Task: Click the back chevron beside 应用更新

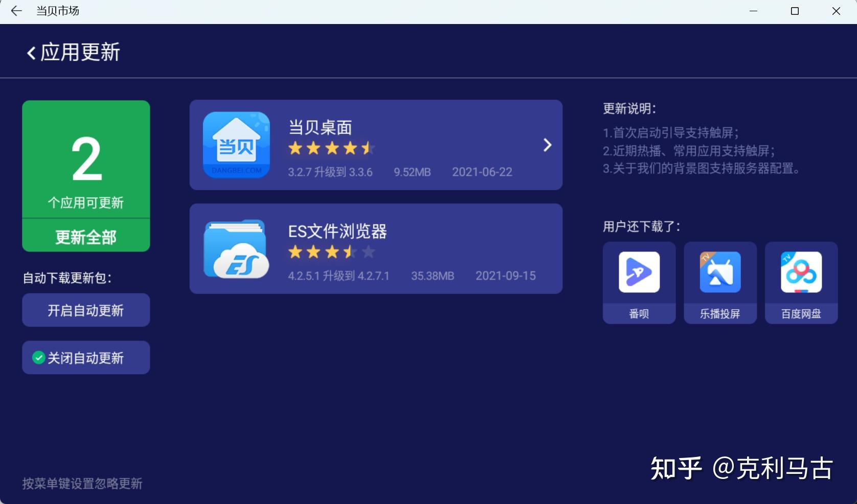Action: click(31, 53)
